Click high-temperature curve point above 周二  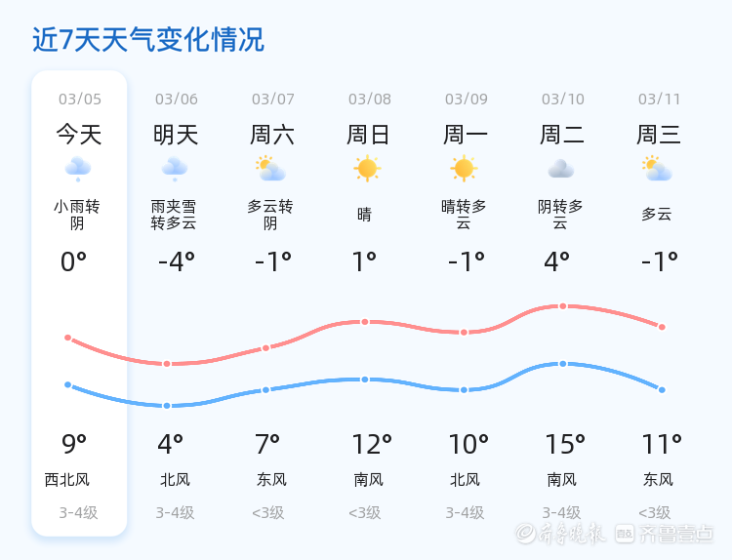[x=562, y=306]
